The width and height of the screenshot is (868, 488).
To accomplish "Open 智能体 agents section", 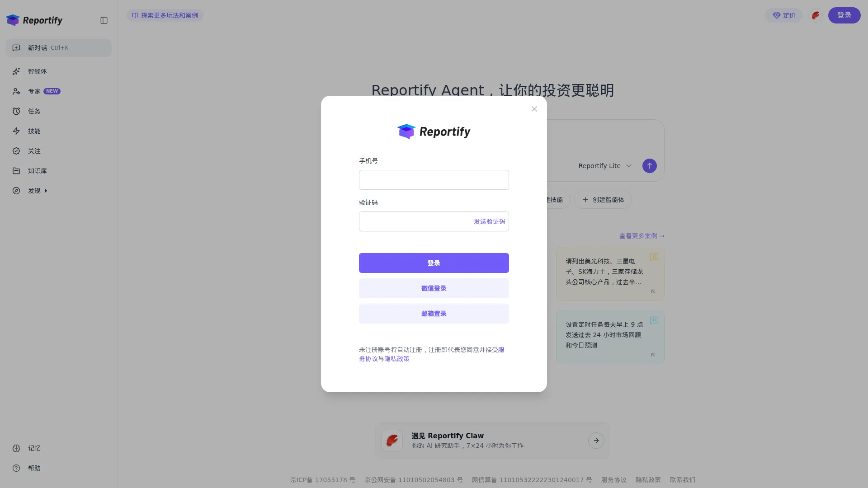I will point(58,71).
